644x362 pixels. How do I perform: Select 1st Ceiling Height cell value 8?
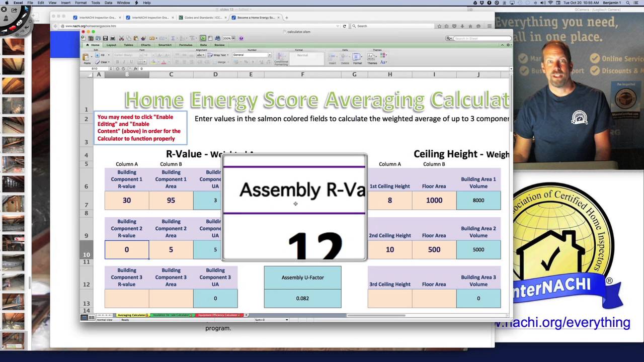pos(390,200)
